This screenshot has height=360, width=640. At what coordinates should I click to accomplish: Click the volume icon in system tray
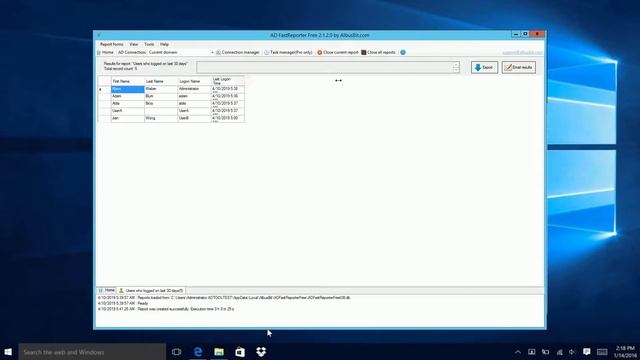[572, 352]
